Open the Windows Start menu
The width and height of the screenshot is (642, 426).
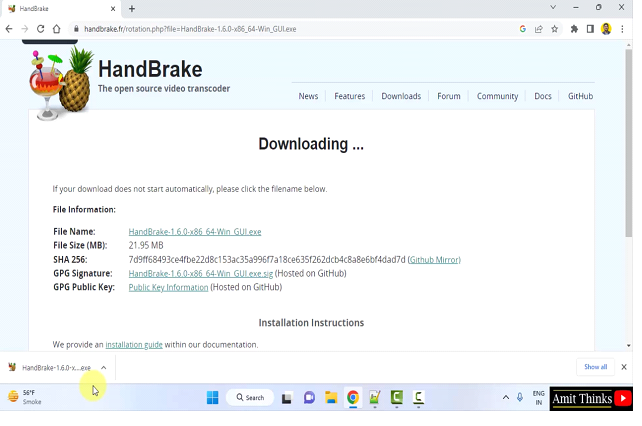click(212, 397)
